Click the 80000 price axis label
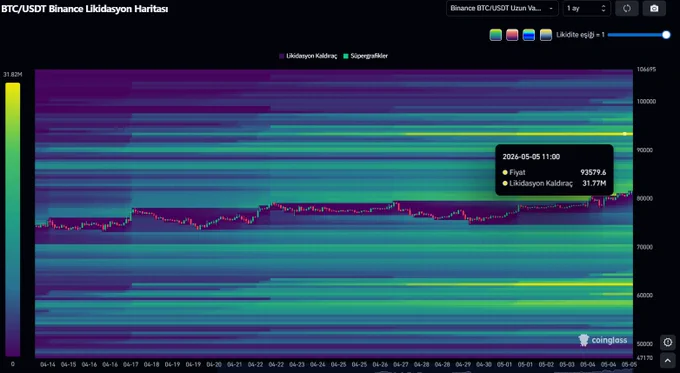 tap(645, 199)
